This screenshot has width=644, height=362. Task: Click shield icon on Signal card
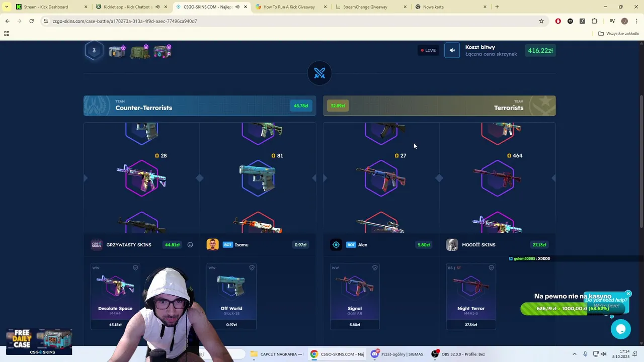click(x=375, y=267)
